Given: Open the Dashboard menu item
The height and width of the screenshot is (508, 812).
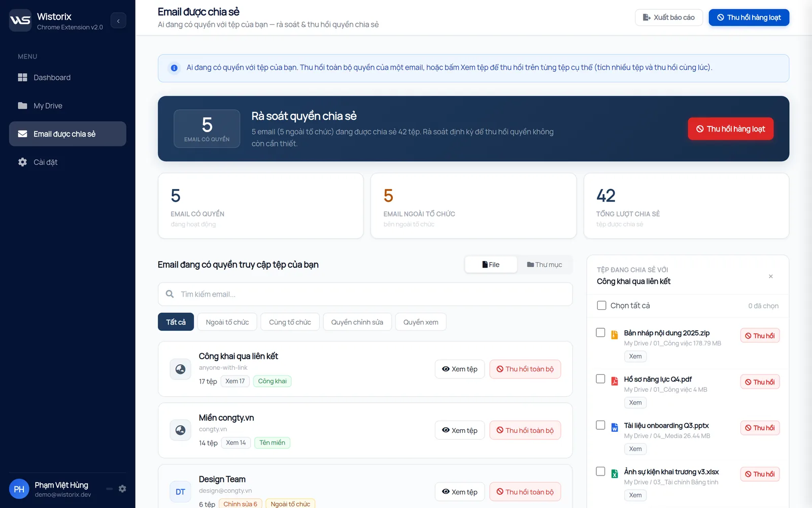Looking at the screenshot, I should point(67,77).
